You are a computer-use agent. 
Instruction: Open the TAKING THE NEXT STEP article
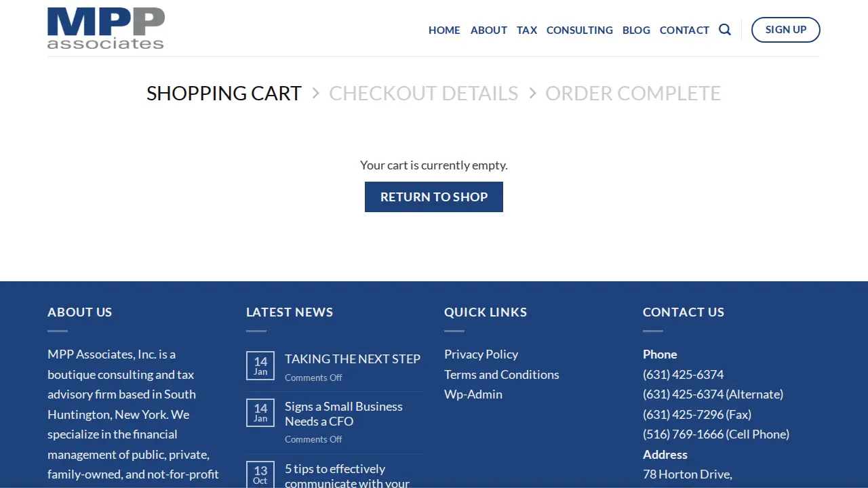tap(353, 359)
